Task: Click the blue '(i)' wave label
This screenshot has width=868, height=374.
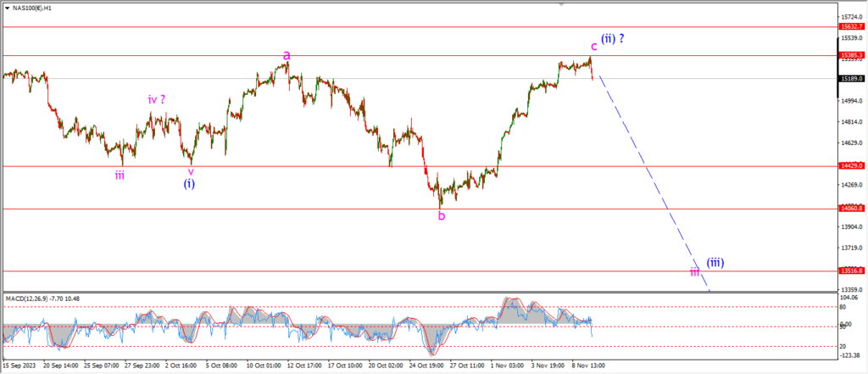Action: click(x=189, y=183)
